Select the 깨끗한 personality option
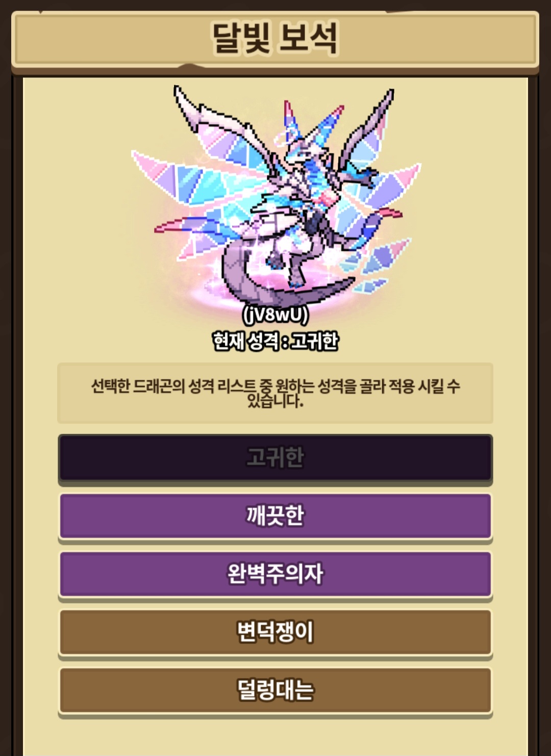Image resolution: width=551 pixels, height=756 pixels. coord(275,515)
